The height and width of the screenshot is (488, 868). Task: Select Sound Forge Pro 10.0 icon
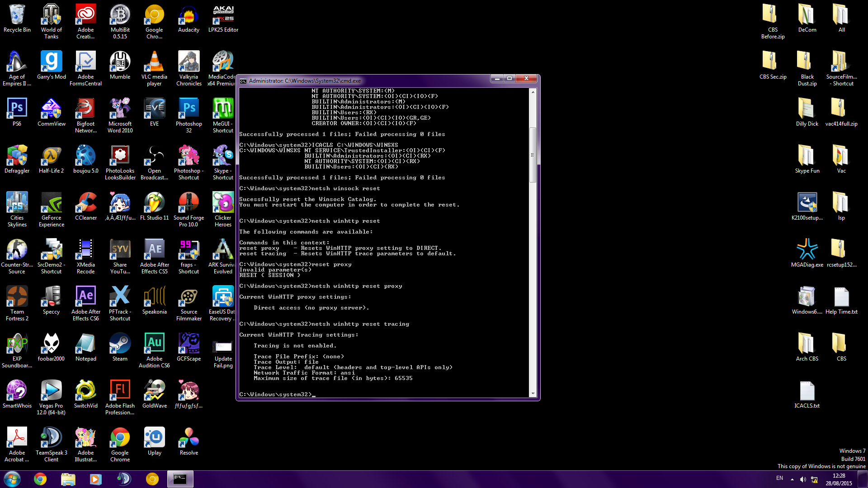click(x=189, y=209)
